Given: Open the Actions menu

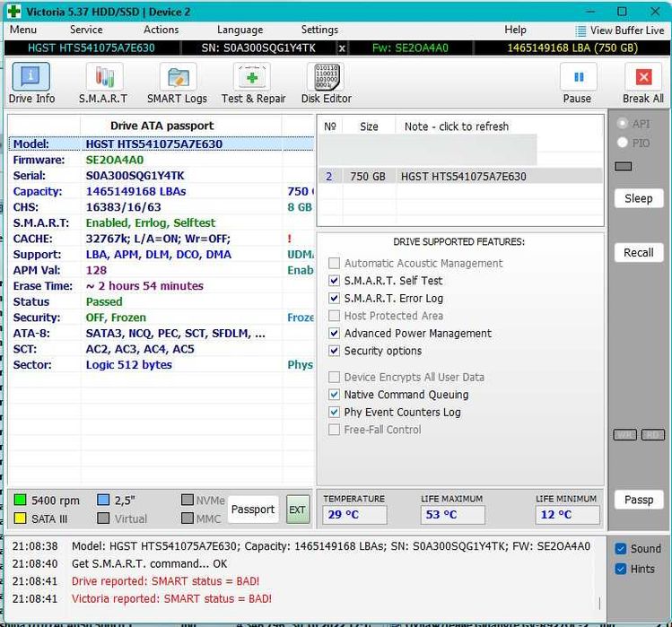Looking at the screenshot, I should pos(161,30).
